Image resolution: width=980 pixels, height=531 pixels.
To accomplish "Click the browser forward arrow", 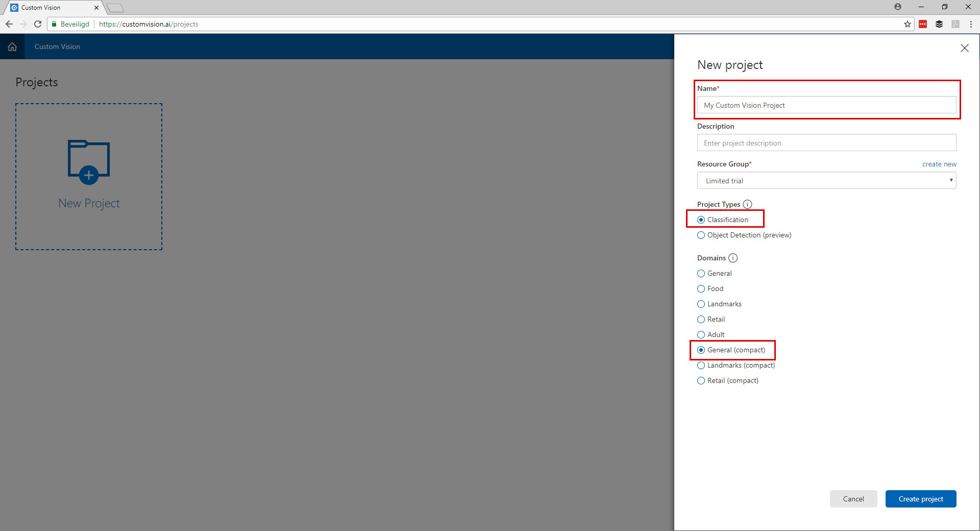I will click(23, 24).
